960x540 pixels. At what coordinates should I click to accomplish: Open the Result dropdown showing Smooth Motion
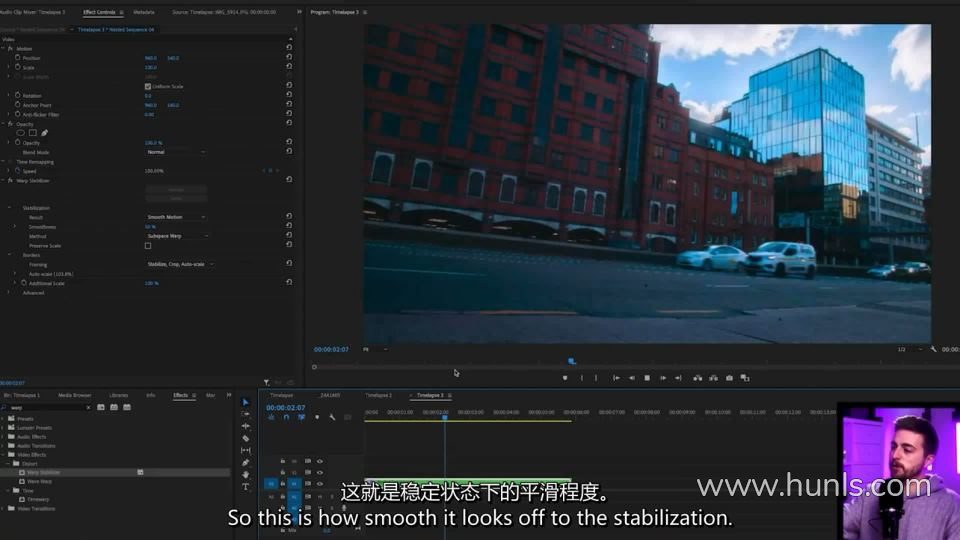[175, 217]
